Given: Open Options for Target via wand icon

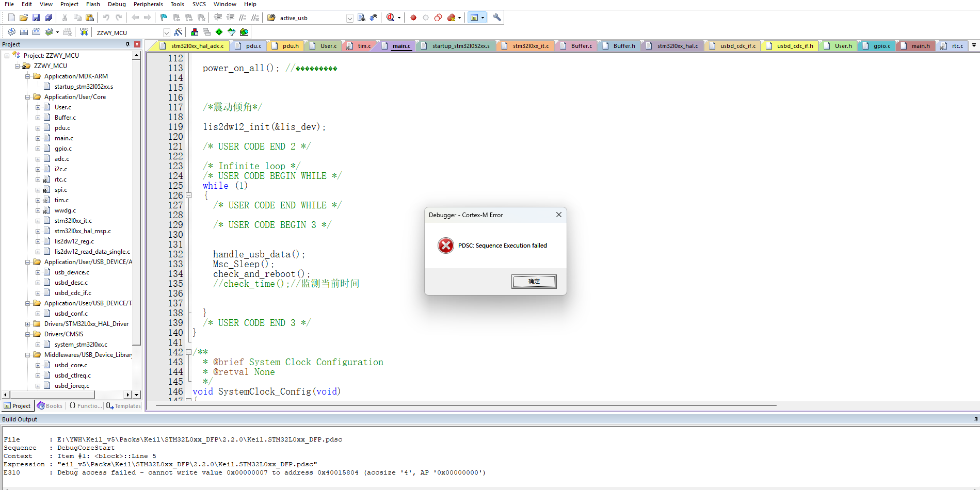Looking at the screenshot, I should coord(178,31).
